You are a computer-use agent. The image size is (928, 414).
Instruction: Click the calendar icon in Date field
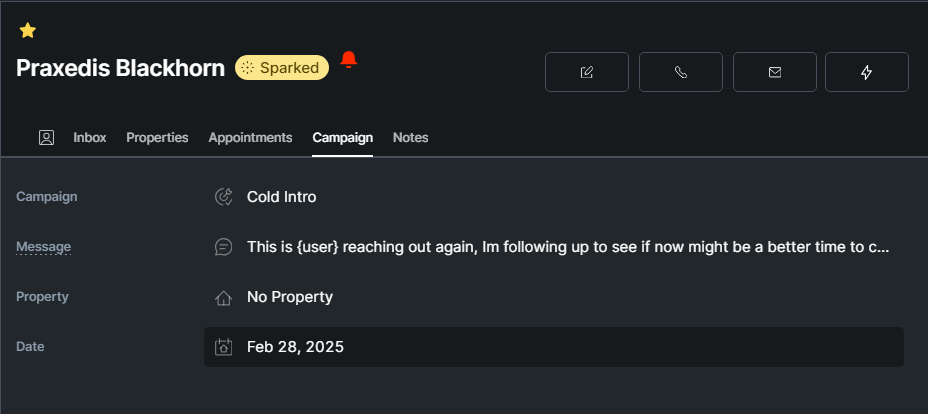coord(224,347)
